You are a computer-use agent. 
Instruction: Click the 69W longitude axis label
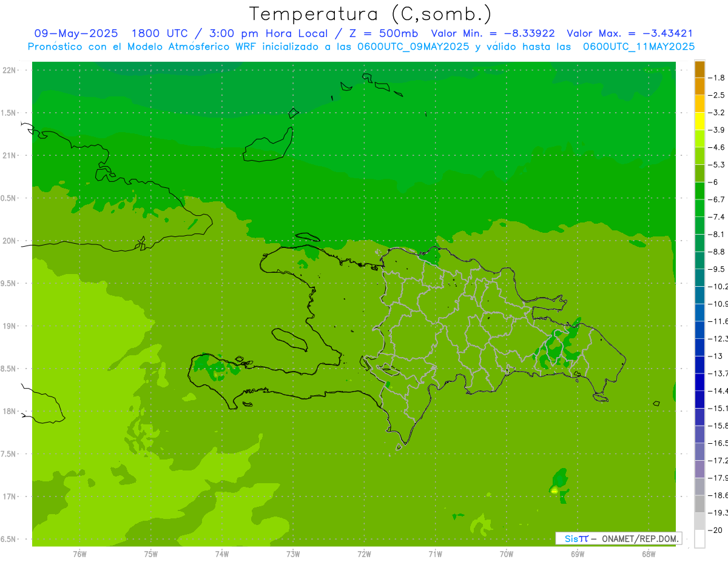pos(578,554)
